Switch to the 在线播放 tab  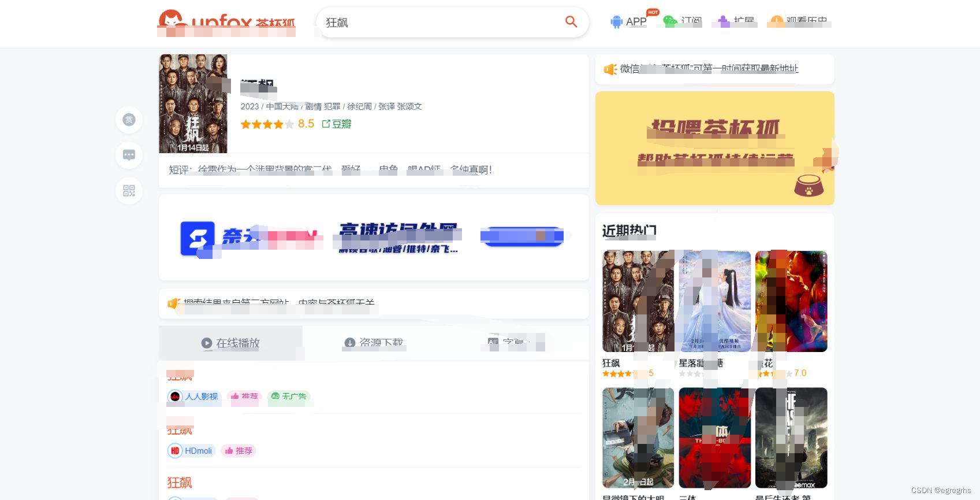(x=230, y=343)
